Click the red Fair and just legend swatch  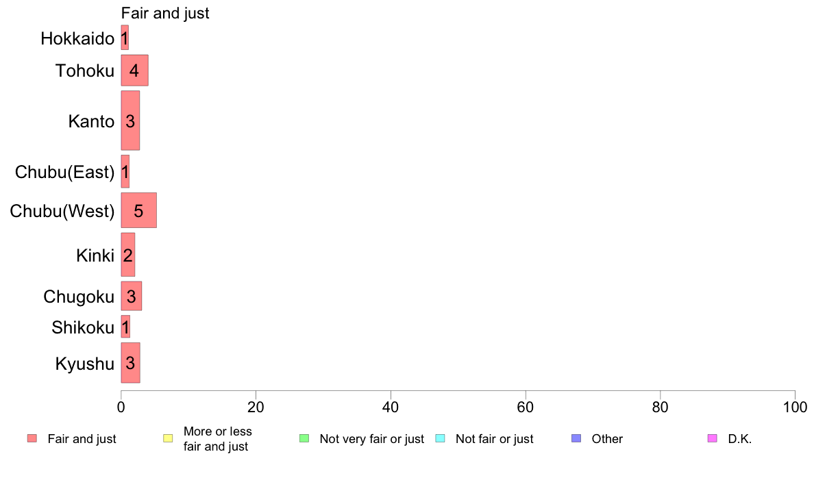[x=32, y=438]
